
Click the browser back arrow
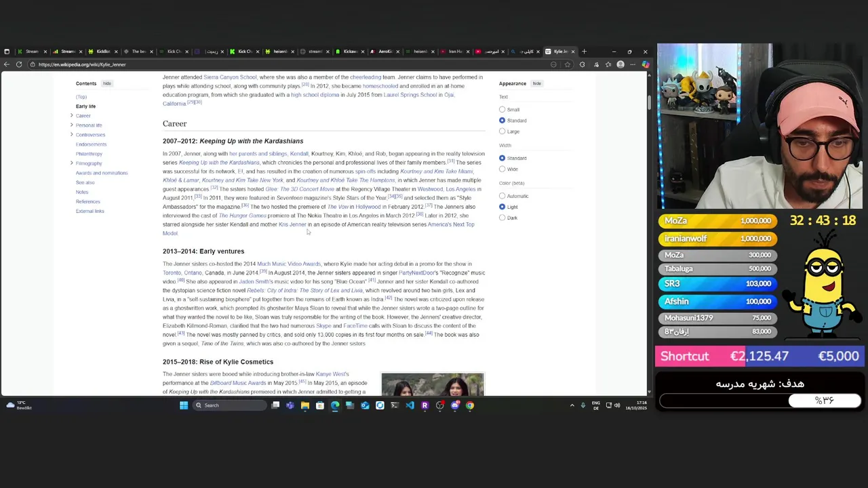tap(7, 64)
